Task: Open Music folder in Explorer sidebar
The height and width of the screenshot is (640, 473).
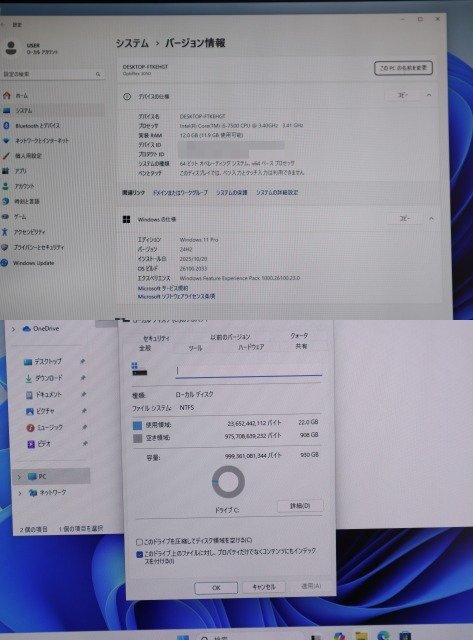Action: tap(44, 427)
